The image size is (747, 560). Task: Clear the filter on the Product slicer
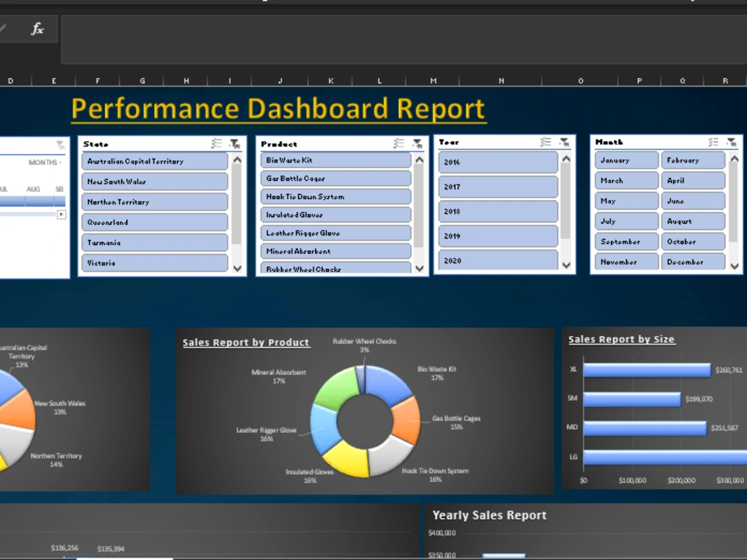[418, 143]
